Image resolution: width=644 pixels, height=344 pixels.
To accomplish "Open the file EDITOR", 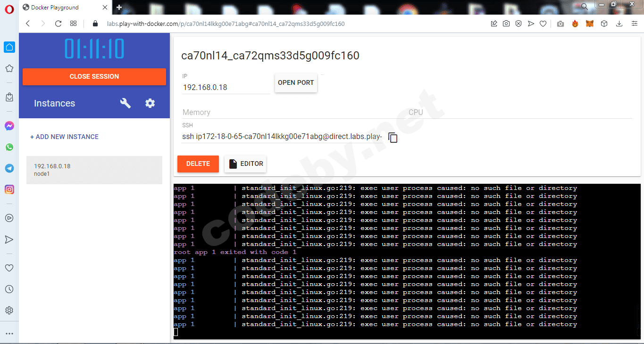I will tap(246, 164).
